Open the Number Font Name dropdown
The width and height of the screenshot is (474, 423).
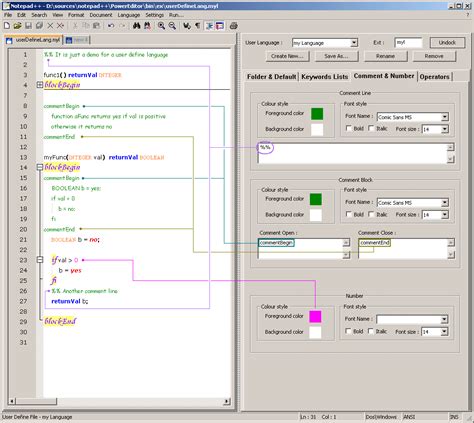(x=444, y=320)
